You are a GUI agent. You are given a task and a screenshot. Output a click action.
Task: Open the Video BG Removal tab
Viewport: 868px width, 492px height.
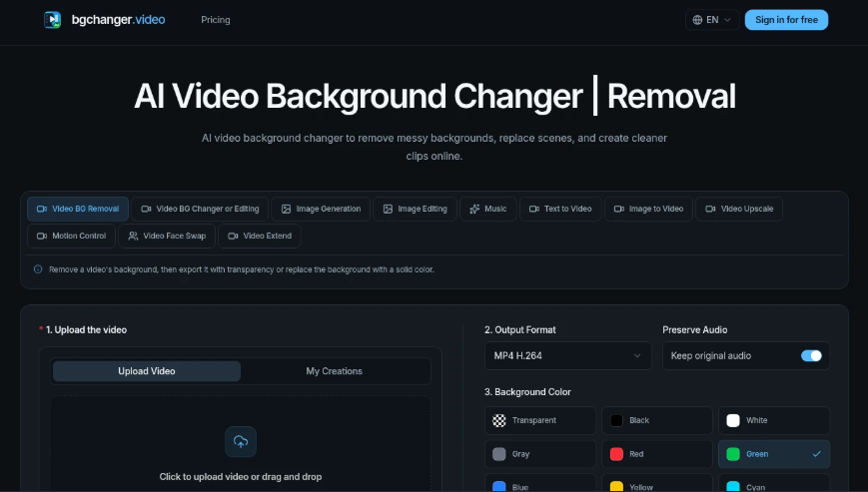coord(78,209)
